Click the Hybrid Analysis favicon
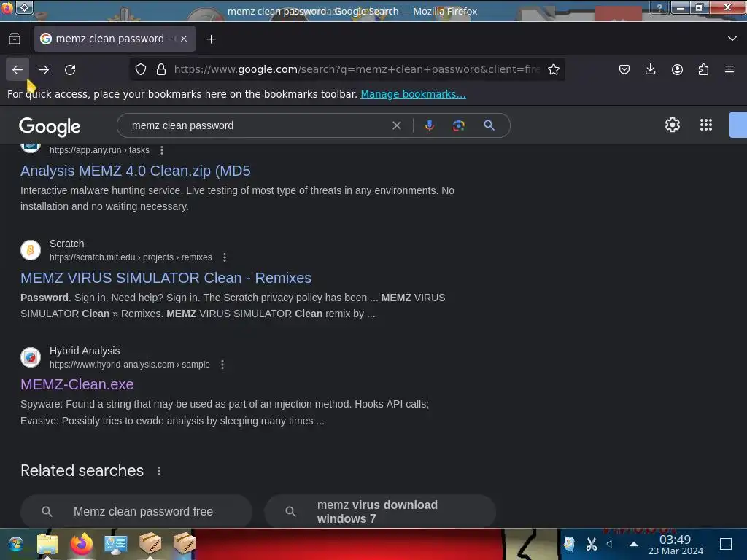Image resolution: width=747 pixels, height=560 pixels. [31, 357]
